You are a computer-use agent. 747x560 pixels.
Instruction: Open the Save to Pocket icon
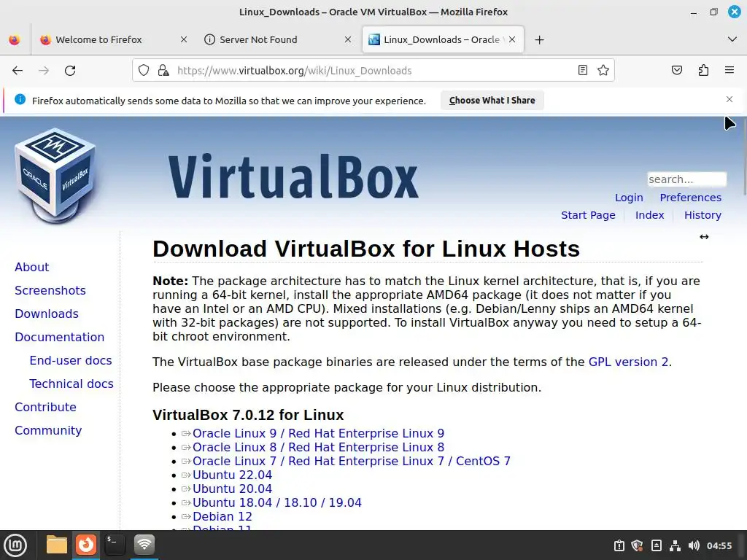[676, 71]
